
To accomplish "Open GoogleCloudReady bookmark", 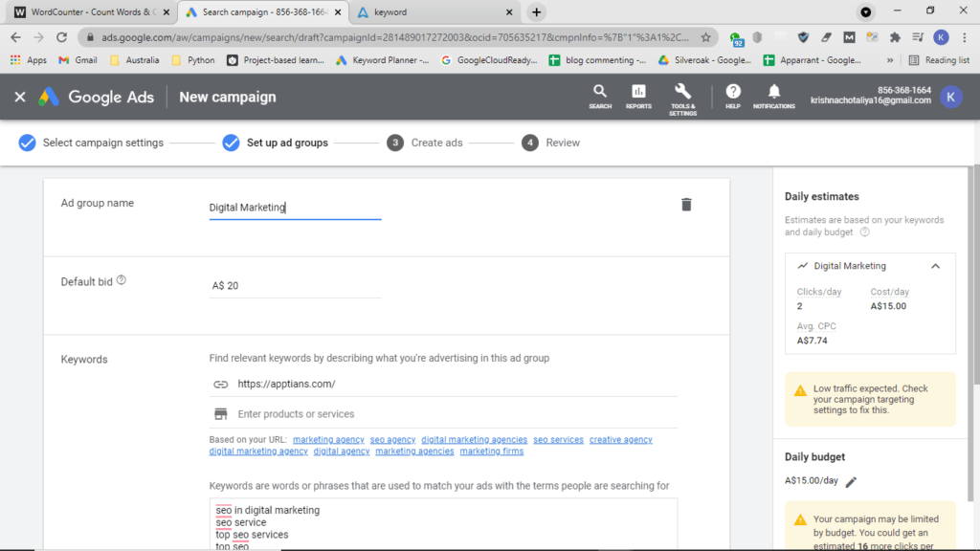I will point(489,60).
